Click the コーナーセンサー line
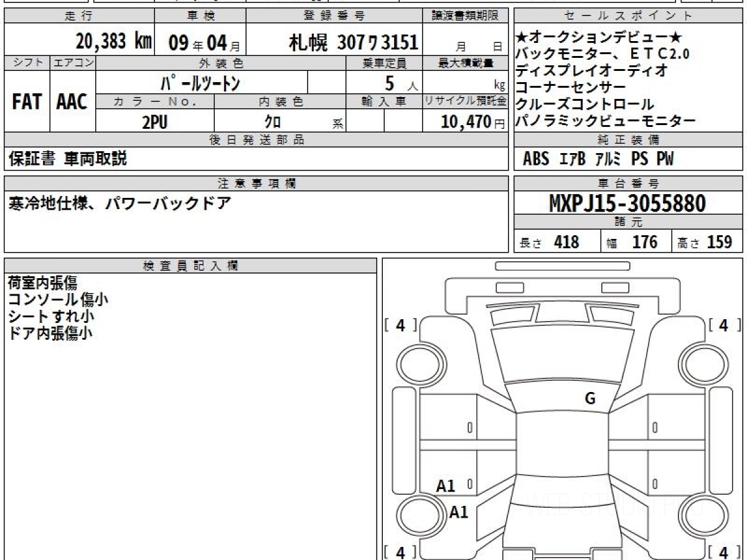747x560 pixels. tap(571, 87)
